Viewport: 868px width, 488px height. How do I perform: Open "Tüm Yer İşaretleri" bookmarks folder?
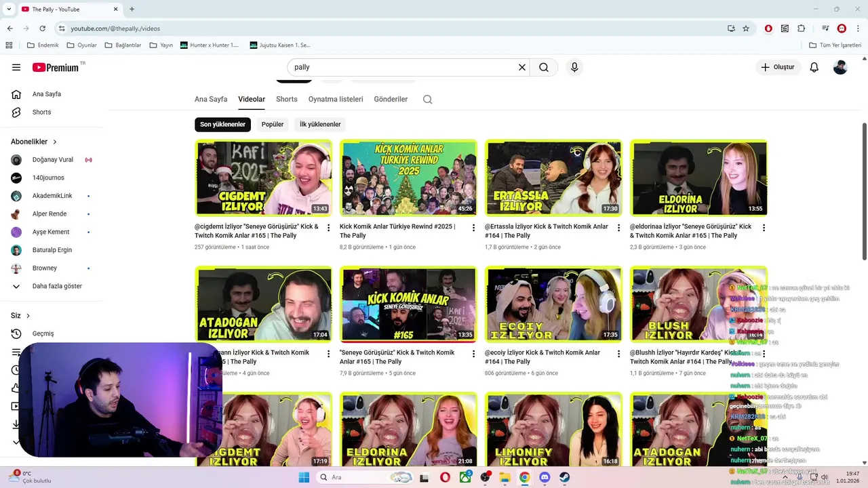(836, 45)
